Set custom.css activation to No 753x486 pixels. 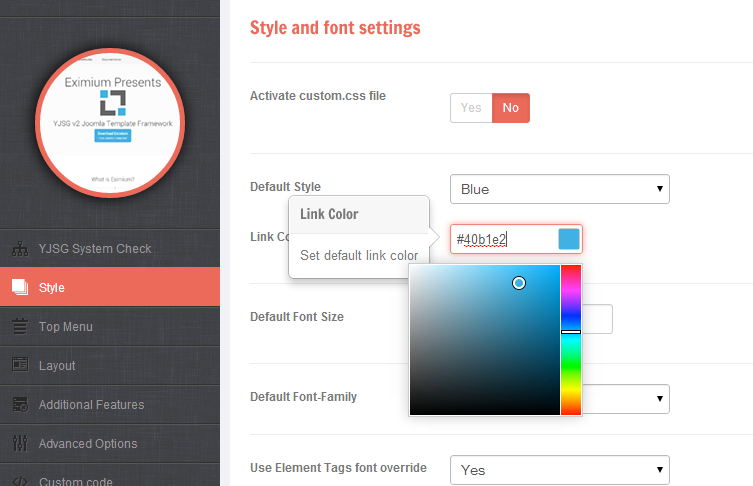(510, 108)
